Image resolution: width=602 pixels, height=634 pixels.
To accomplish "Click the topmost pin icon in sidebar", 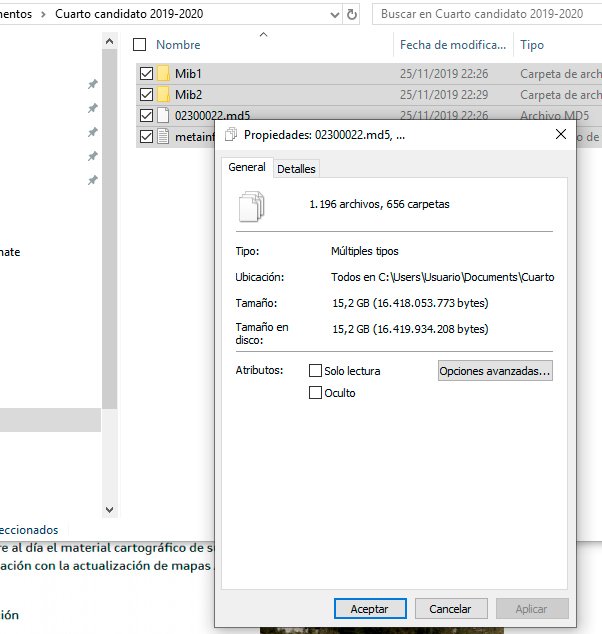I will pyautogui.click(x=93, y=85).
